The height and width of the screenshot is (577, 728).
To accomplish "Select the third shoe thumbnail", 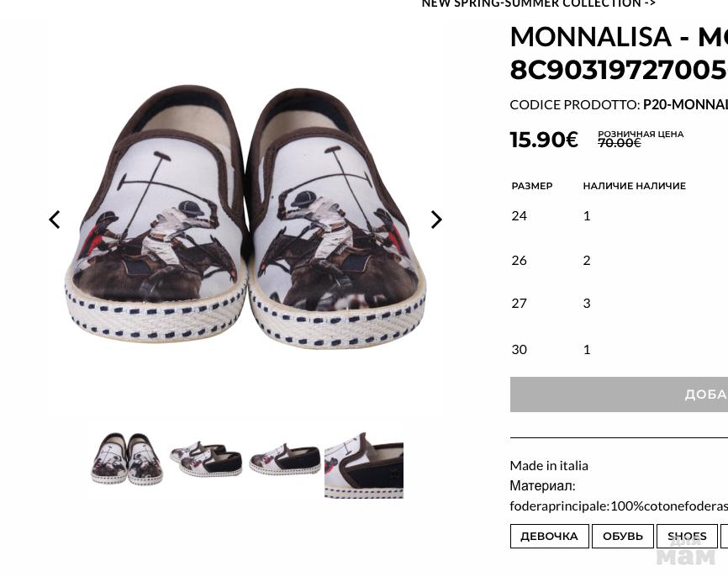I will (x=285, y=458).
